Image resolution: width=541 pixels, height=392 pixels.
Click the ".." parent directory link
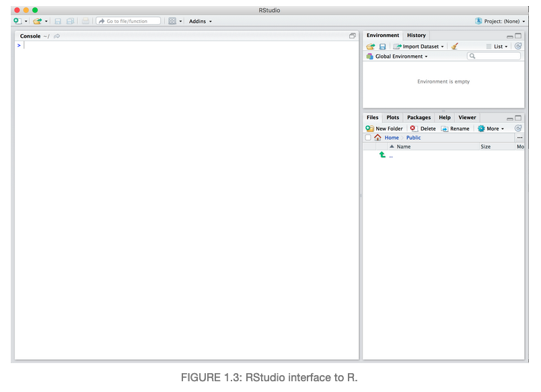tap(391, 157)
